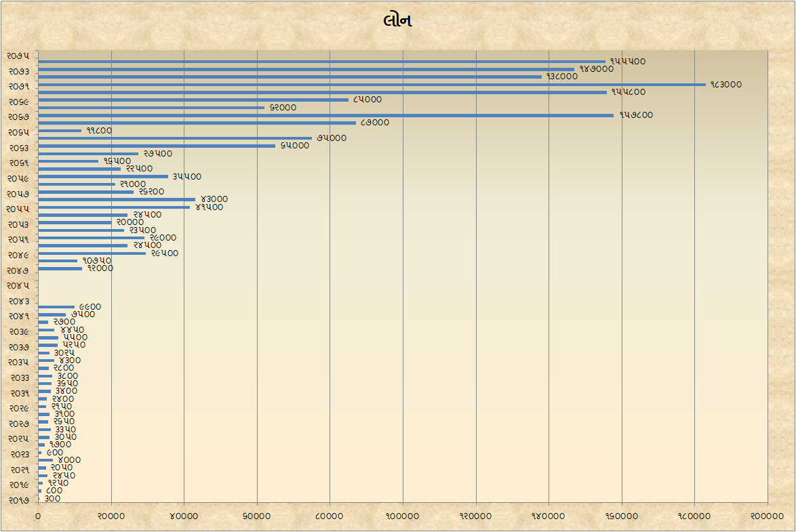The image size is (796, 532).
Task: Click the horizontal axis label ૨૦૦૦૦૦
Action: tap(768, 516)
